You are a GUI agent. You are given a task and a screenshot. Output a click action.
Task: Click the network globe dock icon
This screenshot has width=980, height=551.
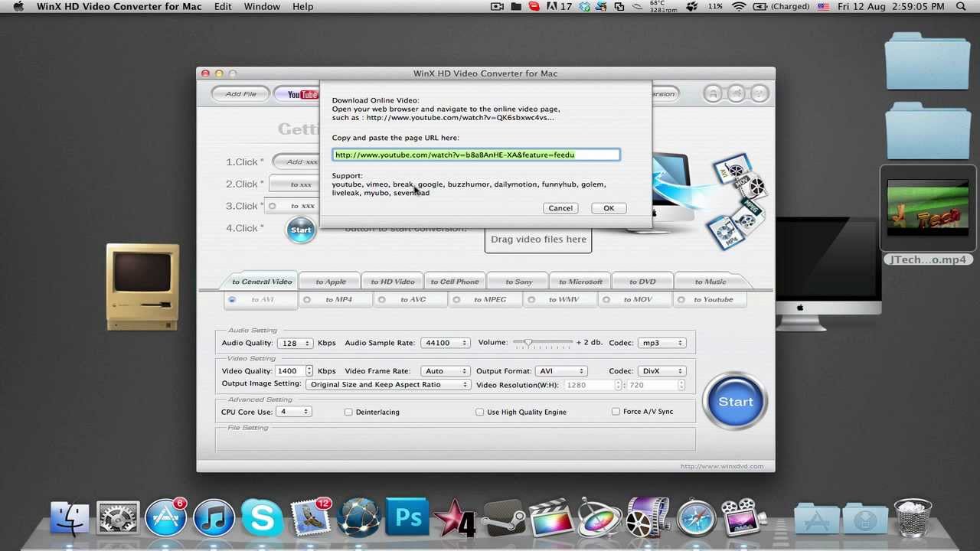click(358, 518)
